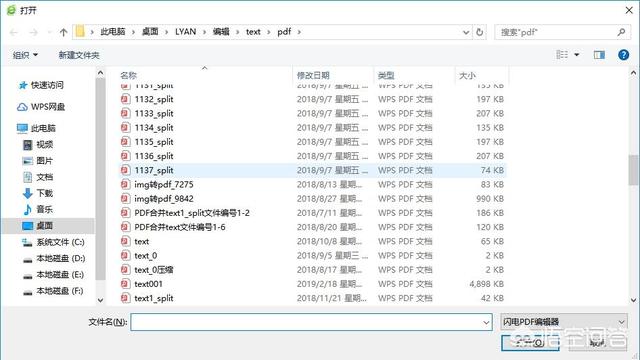Click PDF icon of text file
This screenshot has width=640, height=360.
tap(125, 241)
